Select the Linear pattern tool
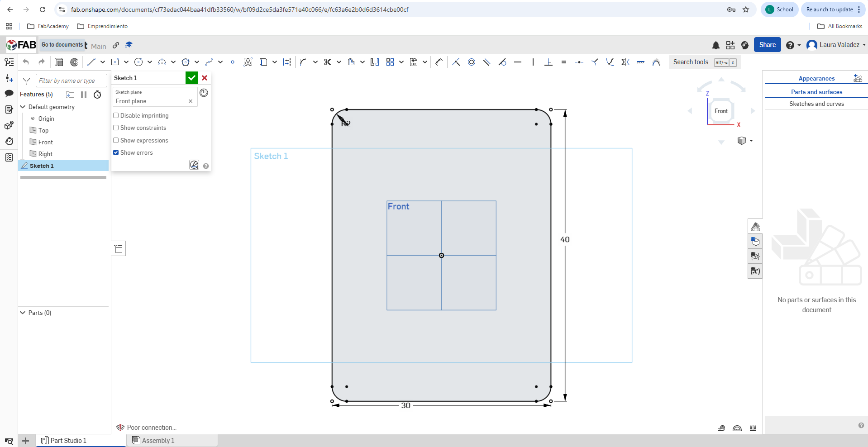Viewport: 868px width, 447px height. click(x=390, y=62)
